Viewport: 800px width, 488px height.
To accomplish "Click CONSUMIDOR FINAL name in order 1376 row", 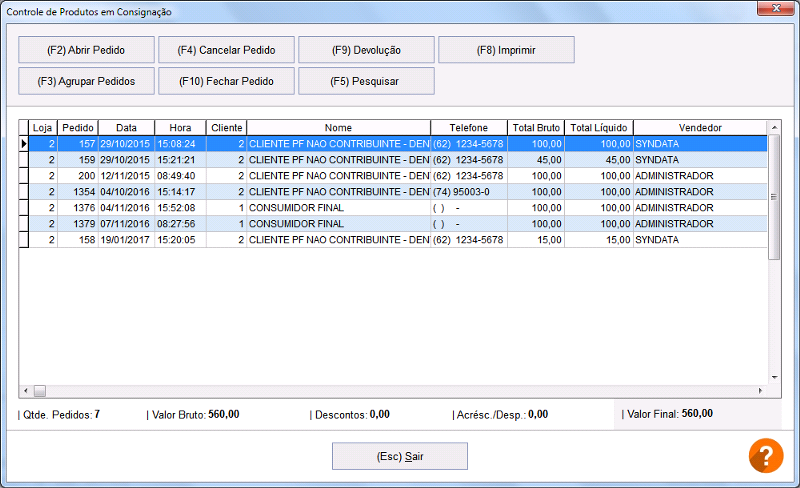I will 339,208.
